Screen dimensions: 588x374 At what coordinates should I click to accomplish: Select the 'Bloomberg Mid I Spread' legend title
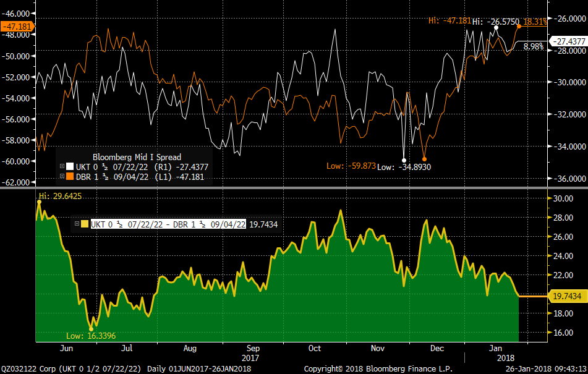(137, 157)
